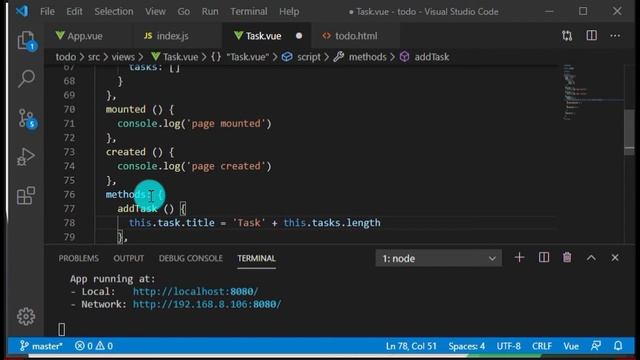Open errors and warnings count in status bar
Screen dimensions: 640x360
[x=94, y=346]
